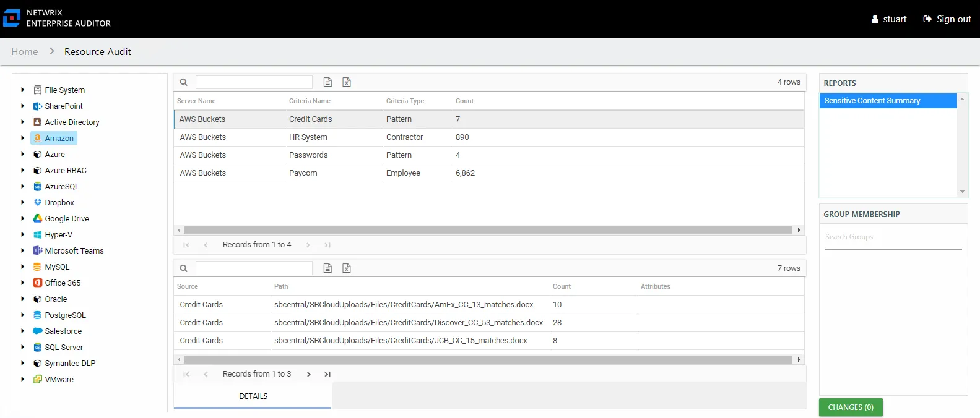The image size is (980, 418).
Task: Expand the Amazon tree node
Action: (23, 138)
